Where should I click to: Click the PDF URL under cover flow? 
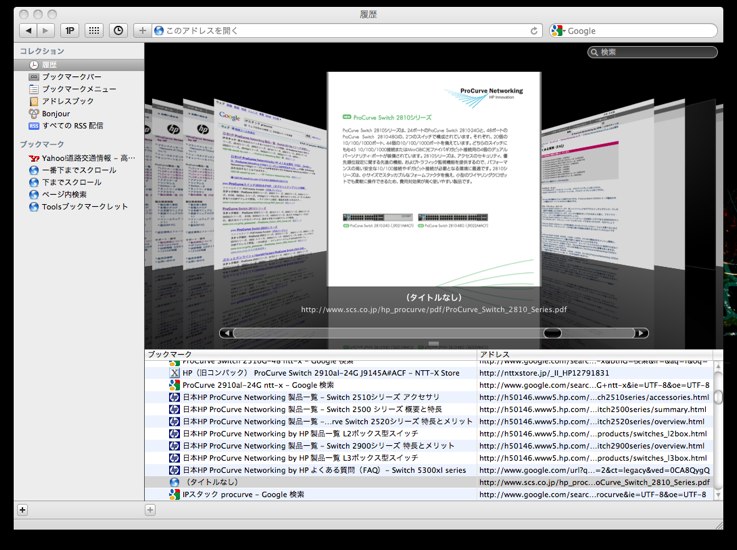click(x=434, y=310)
